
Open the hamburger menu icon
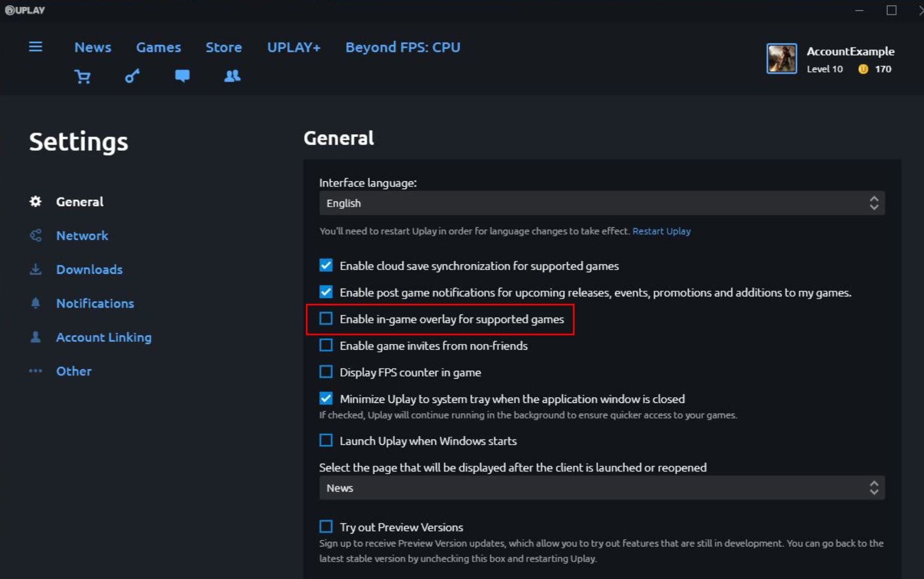36,47
